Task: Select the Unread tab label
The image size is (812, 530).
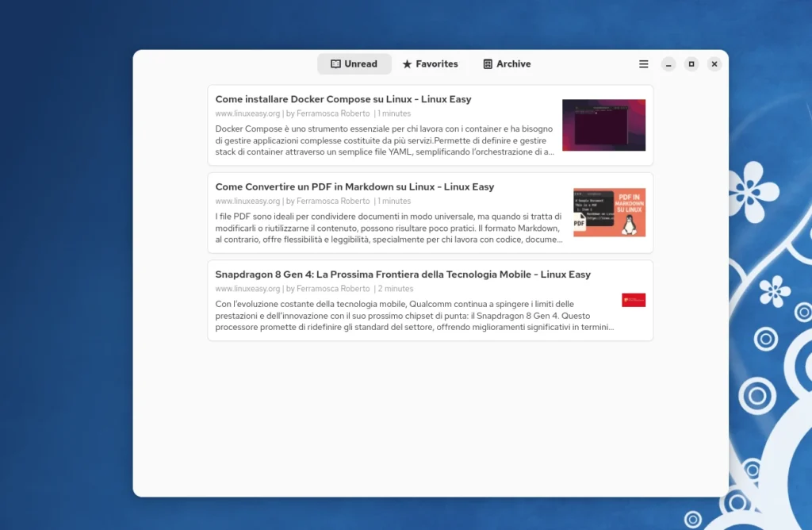Action: 361,64
